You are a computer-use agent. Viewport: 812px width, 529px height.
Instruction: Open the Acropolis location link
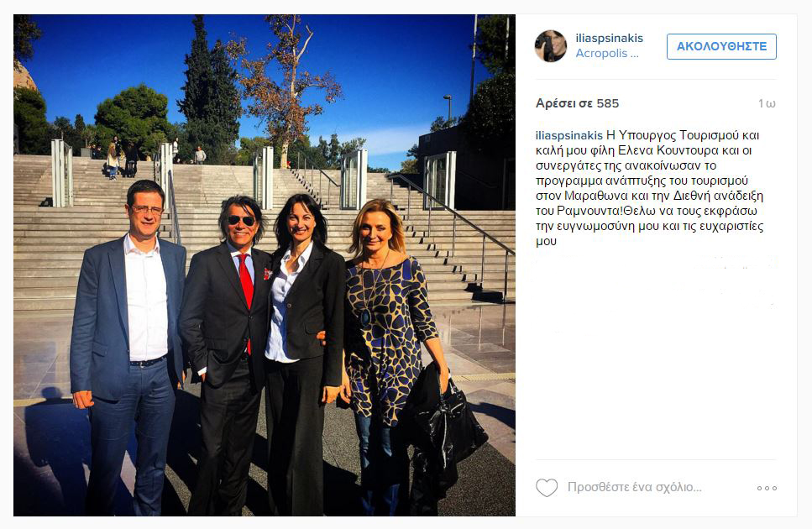(607, 53)
